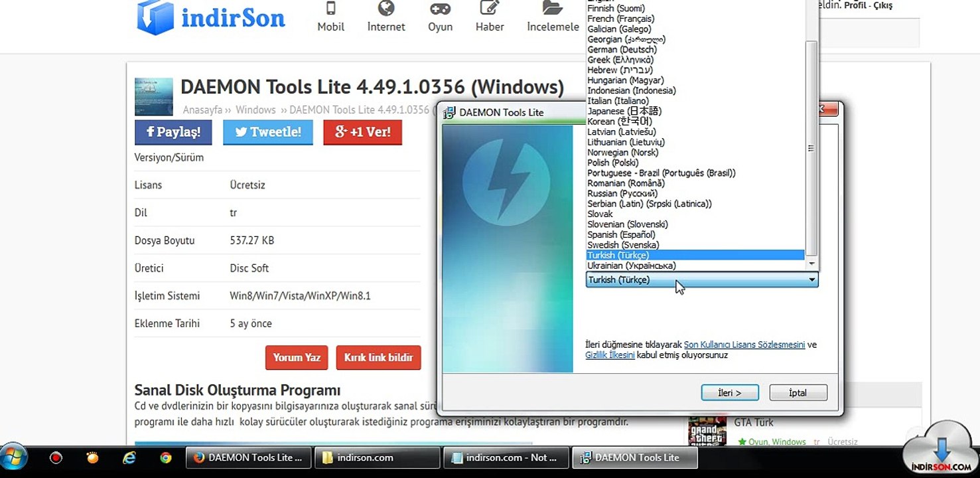The width and height of the screenshot is (980, 478).
Task: Choose Finnish (Suomi) from the list
Action: [x=695, y=9]
